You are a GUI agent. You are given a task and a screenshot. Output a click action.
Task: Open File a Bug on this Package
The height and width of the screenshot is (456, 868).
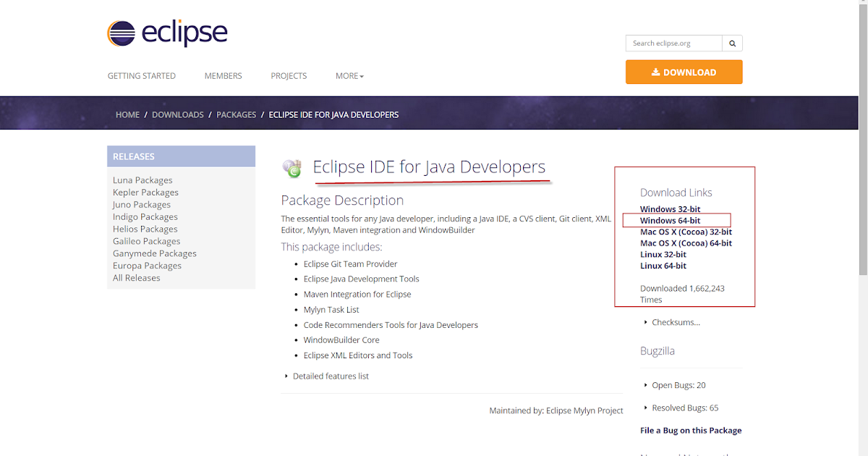tap(691, 431)
